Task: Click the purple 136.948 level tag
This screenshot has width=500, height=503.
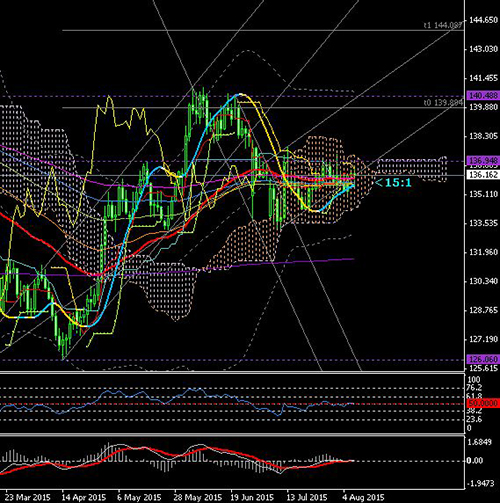Action: coord(483,161)
